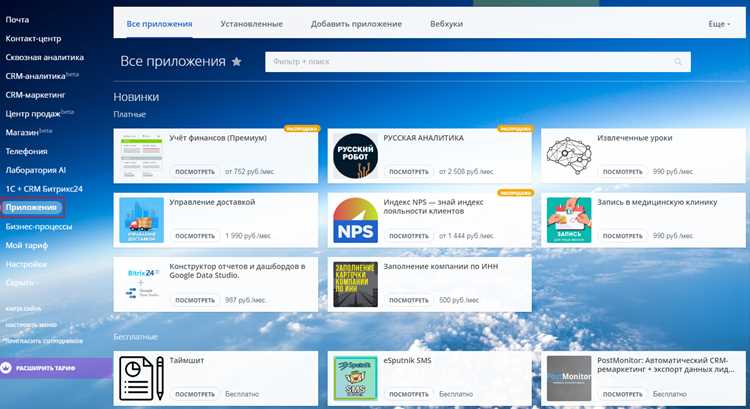This screenshot has height=409, width=750.
Task: Click the Фильтр + поиск input field
Action: 478,62
